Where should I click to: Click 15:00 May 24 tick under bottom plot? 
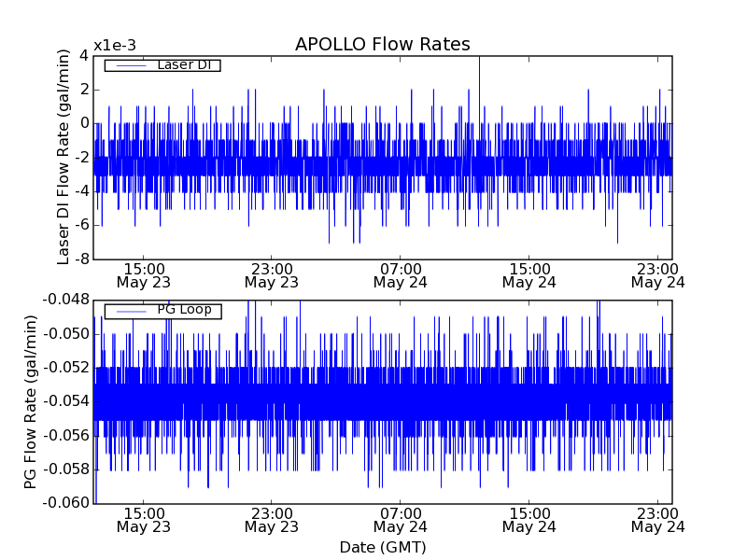click(529, 519)
